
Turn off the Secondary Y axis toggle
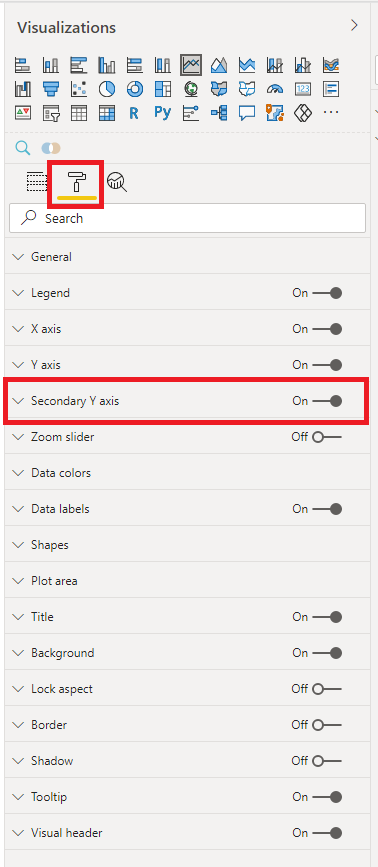328,401
